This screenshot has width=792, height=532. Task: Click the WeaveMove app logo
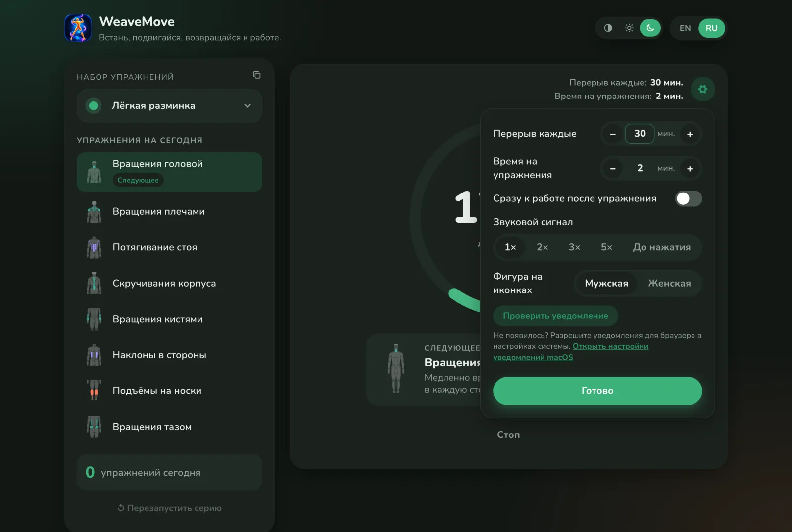(78, 28)
